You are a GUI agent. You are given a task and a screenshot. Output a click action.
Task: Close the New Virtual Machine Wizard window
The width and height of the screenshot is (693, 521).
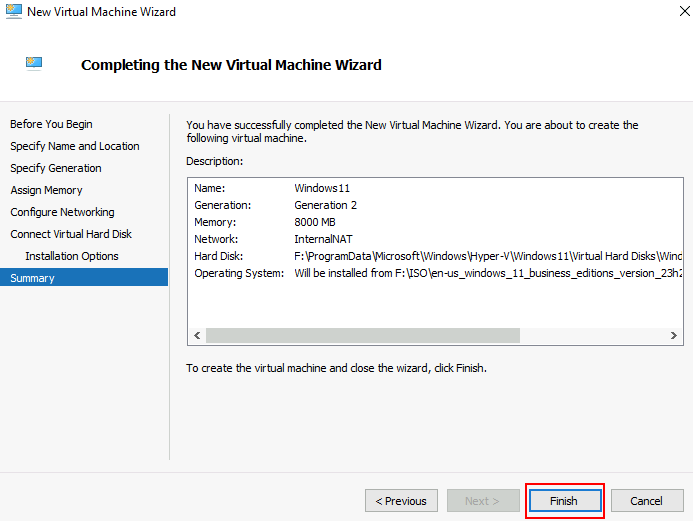[684, 11]
